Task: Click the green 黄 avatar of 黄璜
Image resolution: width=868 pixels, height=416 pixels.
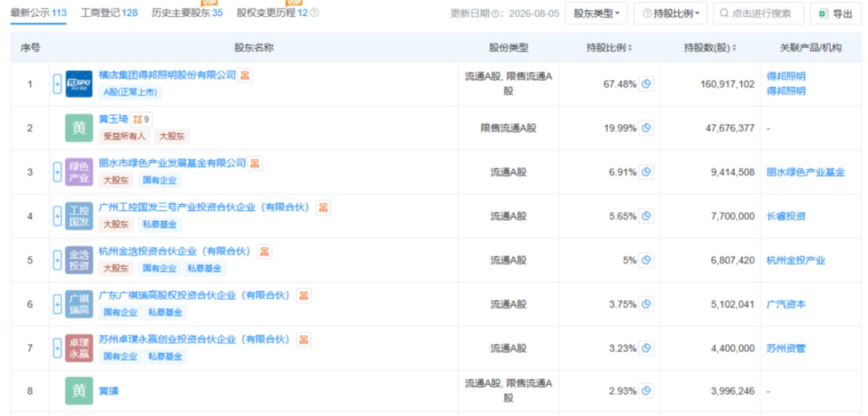Action: (x=79, y=391)
